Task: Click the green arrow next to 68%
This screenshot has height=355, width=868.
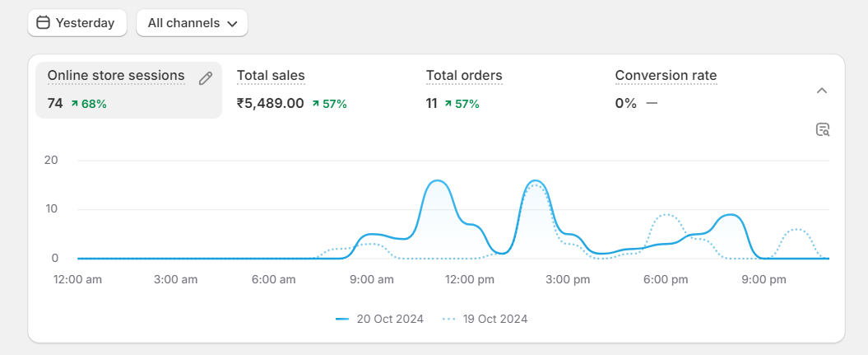Action: pos(75,104)
